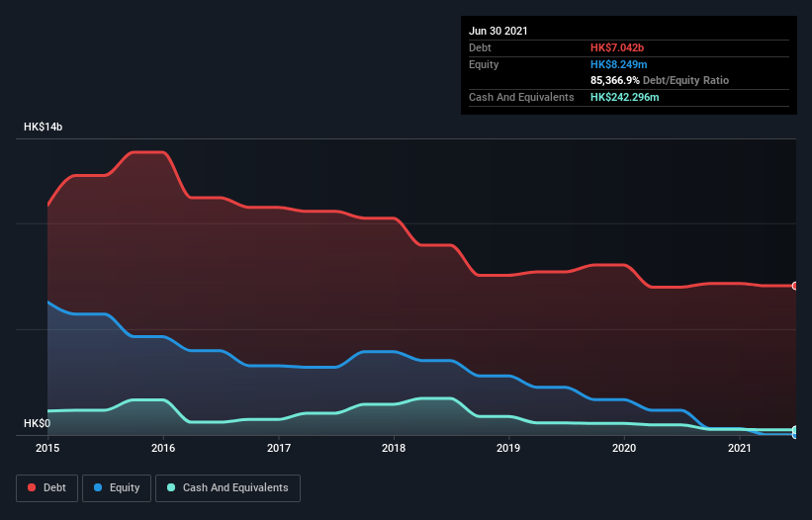
Task: Toggle the Equity series legend button
Action: (x=117, y=488)
